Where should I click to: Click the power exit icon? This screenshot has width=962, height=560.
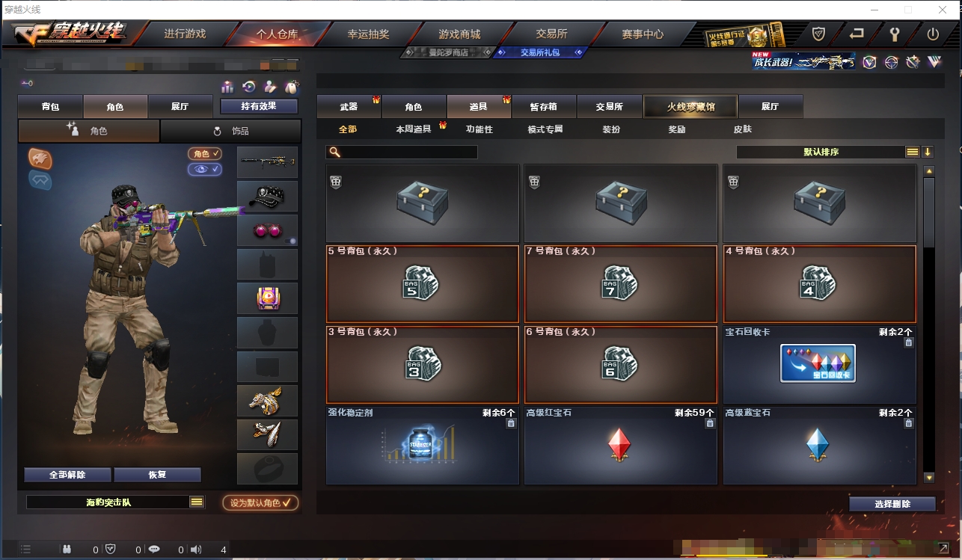tap(933, 34)
